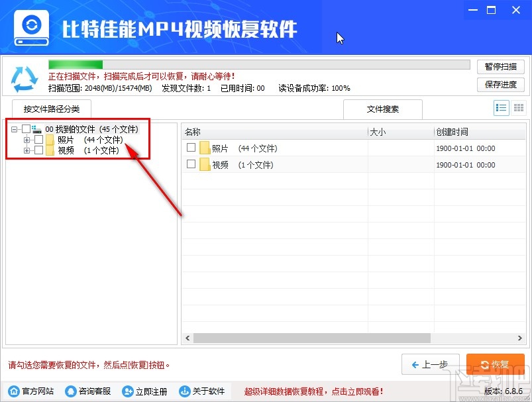Select 照片 (44 个文件) row name in list

244,148
